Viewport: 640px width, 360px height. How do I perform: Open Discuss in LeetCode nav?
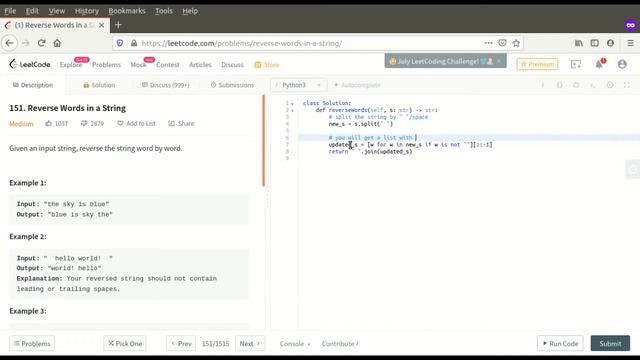[232, 64]
